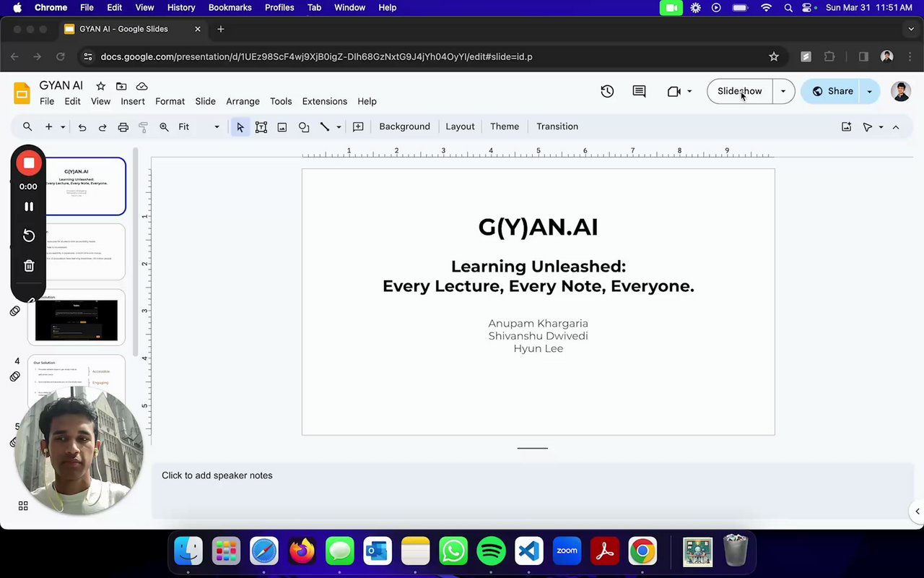This screenshot has height=578, width=924.
Task: Expand the Slideshow options dropdown arrow
Action: pos(783,91)
